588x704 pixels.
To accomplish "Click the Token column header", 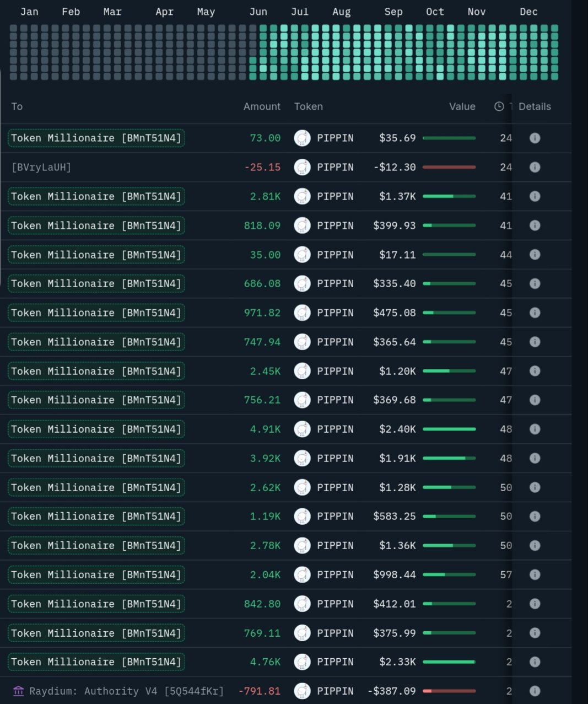I will pos(308,106).
